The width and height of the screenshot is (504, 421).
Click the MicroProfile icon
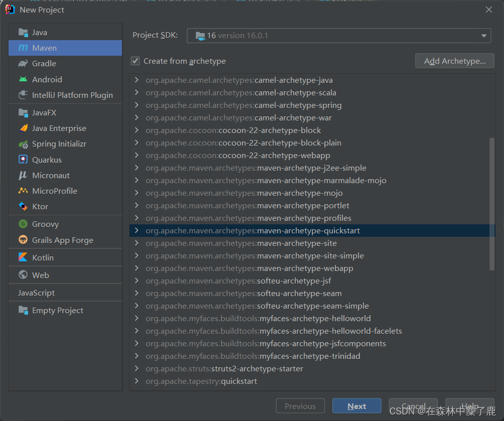point(23,191)
